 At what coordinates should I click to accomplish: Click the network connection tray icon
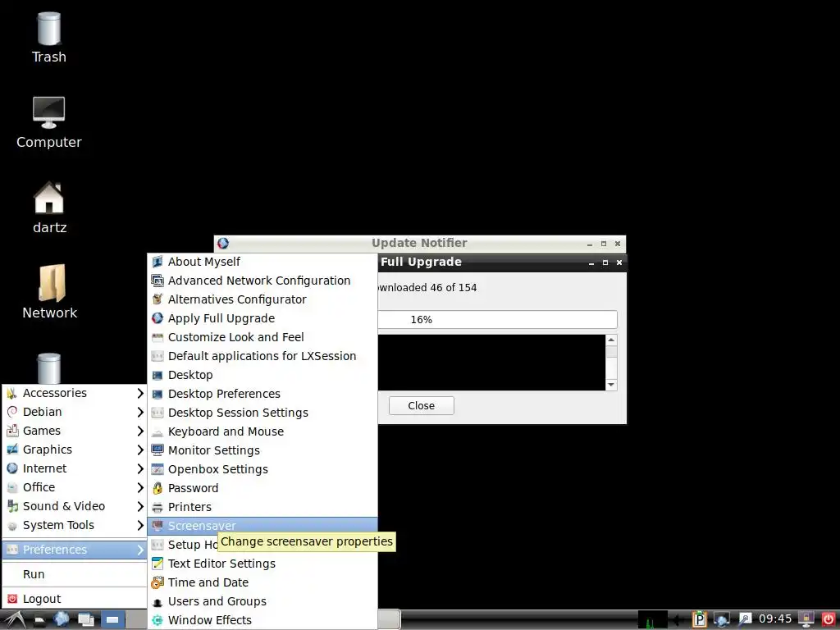click(722, 620)
